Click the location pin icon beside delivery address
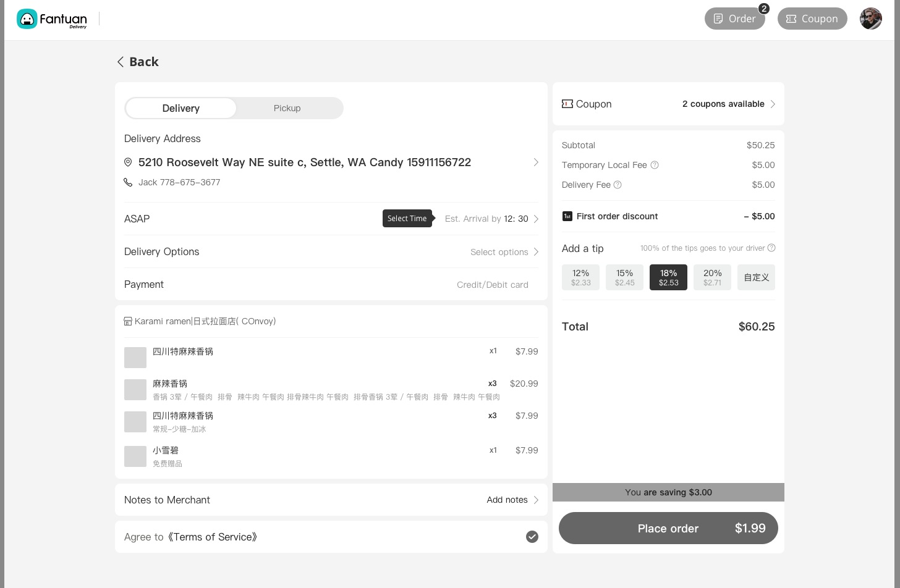Screen dimensions: 900x588 pyautogui.click(x=128, y=162)
